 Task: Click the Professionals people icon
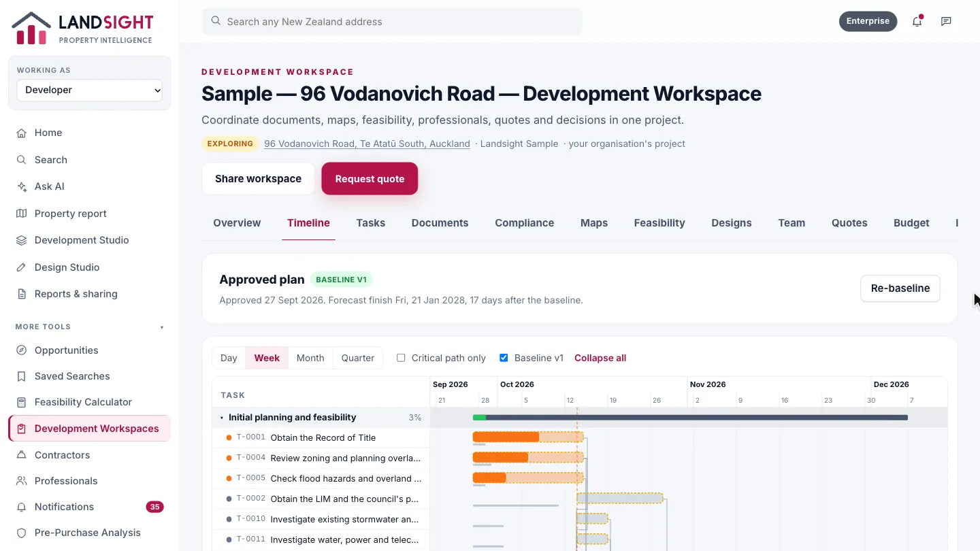pos(22,481)
